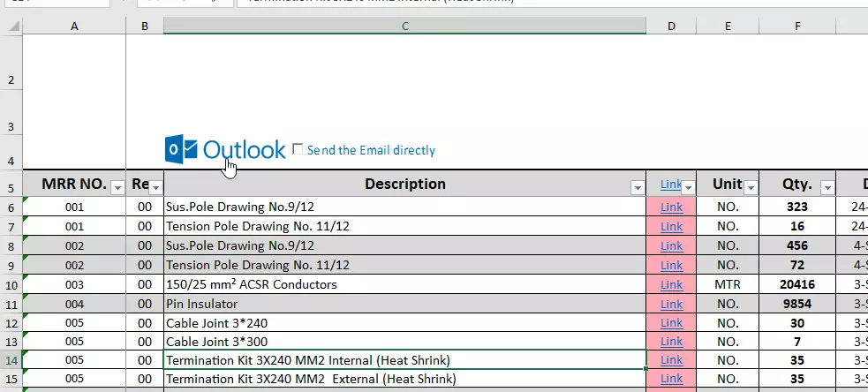This screenshot has width=868, height=392.
Task: Click cell '150/25 mm² ACSR Conductors'
Action: point(404,284)
